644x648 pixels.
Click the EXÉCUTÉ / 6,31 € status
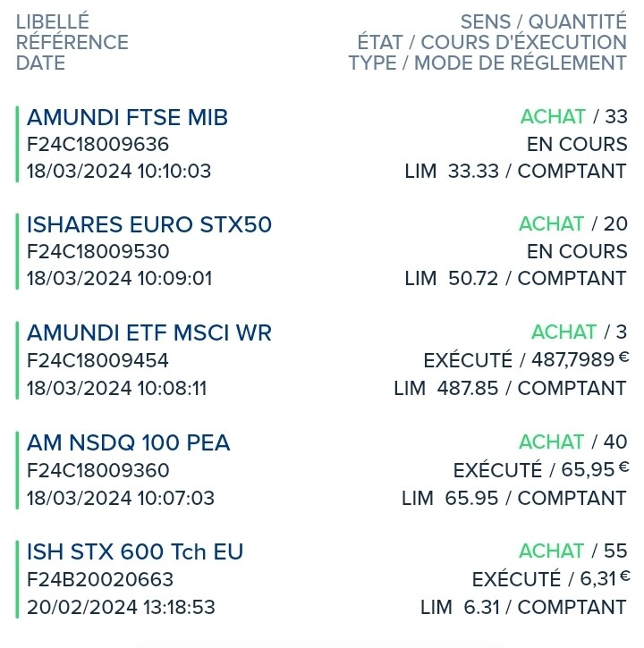click(x=550, y=579)
